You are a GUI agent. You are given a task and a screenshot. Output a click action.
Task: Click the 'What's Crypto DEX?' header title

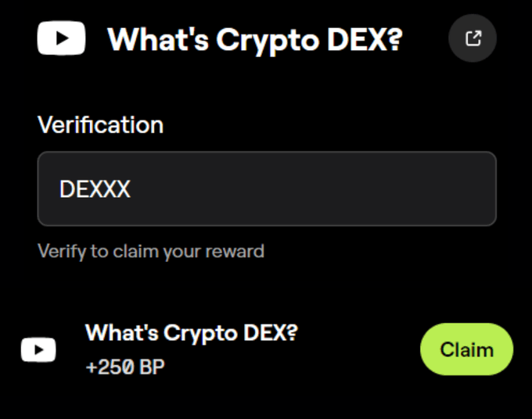[x=254, y=39]
